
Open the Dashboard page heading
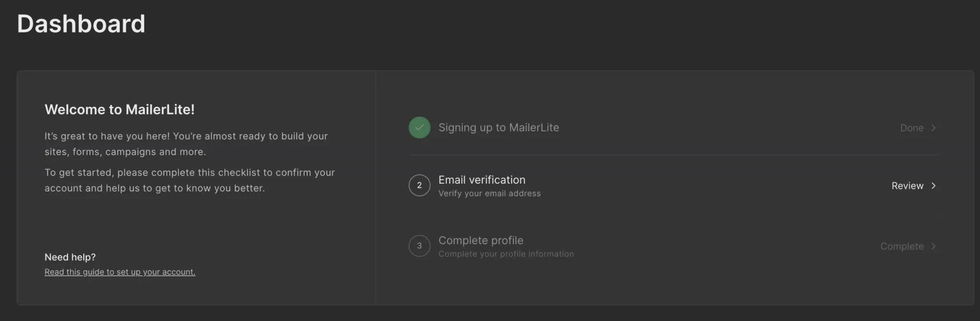[81, 23]
